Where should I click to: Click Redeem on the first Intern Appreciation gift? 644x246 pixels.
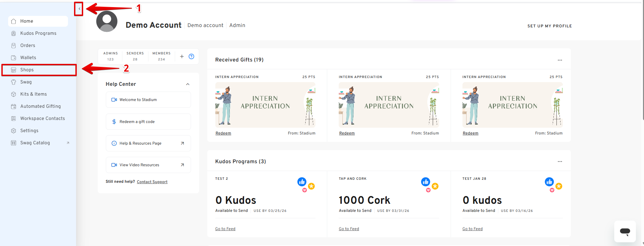tap(223, 133)
